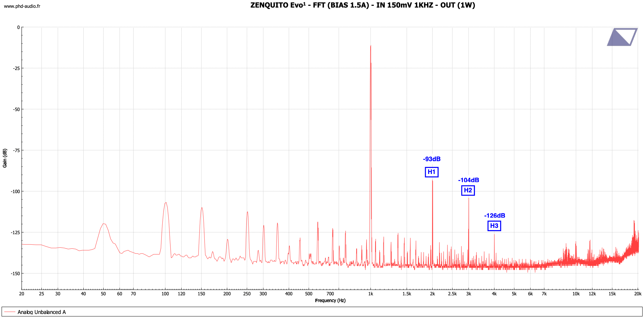Screen dimensions: 644x318
Task: Click the 1k frequency tick label
Action: 370,294
